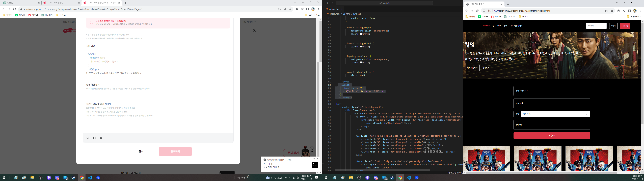This screenshot has width=644, height=181.
Task: Click the 취소 cancel button
Action: (x=141, y=152)
